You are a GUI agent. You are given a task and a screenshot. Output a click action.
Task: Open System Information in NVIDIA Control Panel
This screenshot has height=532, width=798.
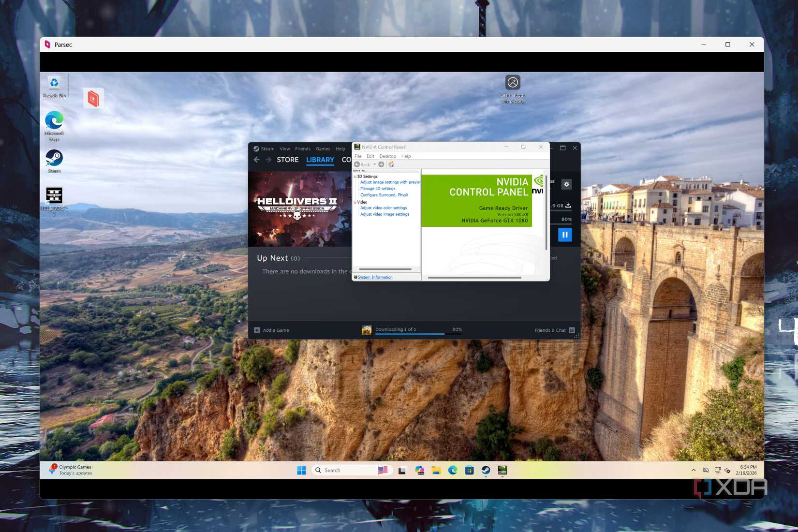(375, 277)
